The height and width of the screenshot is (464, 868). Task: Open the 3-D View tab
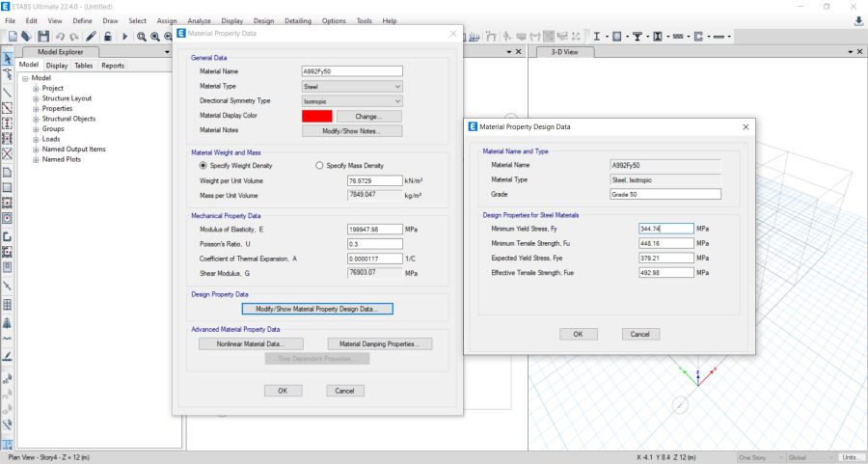pyautogui.click(x=564, y=52)
